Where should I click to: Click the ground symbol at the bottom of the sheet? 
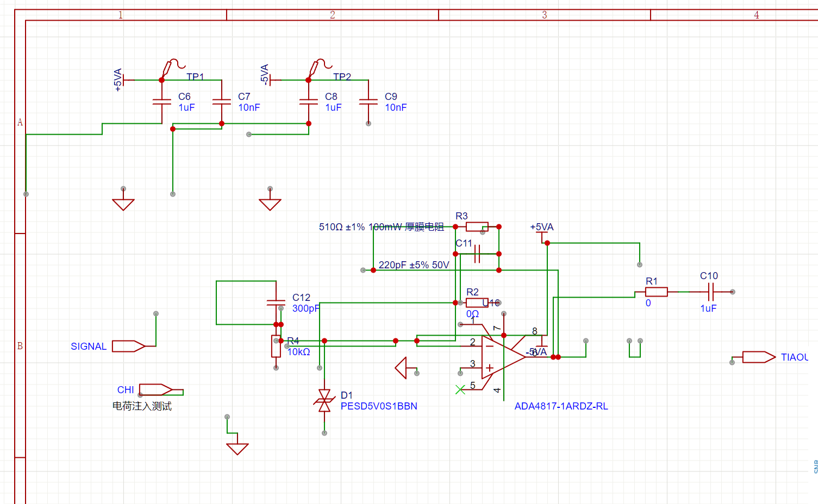pos(238,449)
